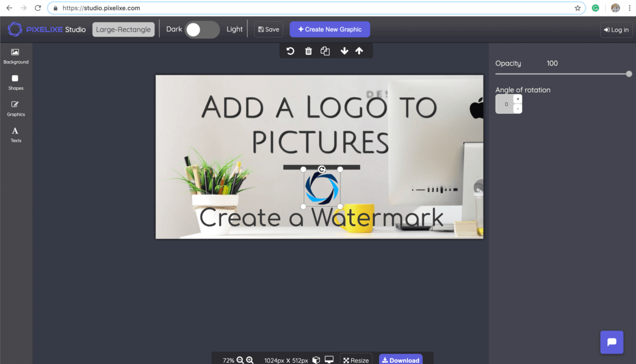Image resolution: width=636 pixels, height=364 pixels.
Task: Click the undo arrow icon
Action: click(x=291, y=51)
